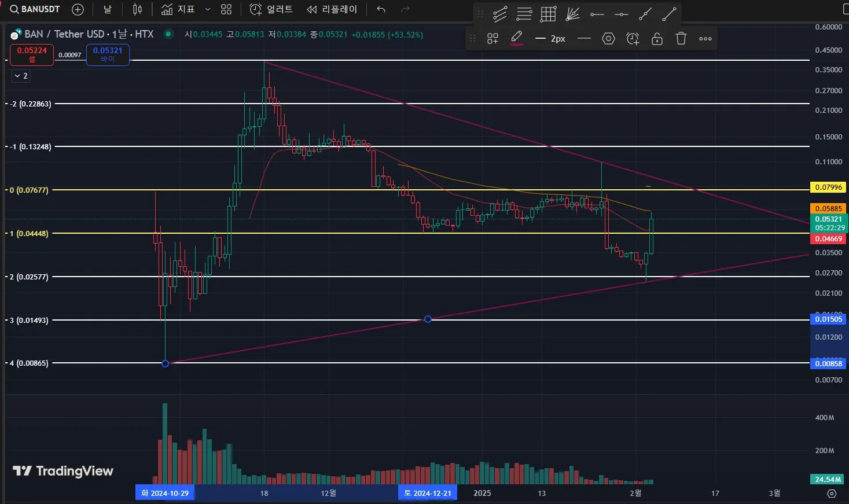Viewport: 849px width, 504px height.
Task: Select the trend line anchor at 2024-10-29 low
Action: tap(165, 363)
